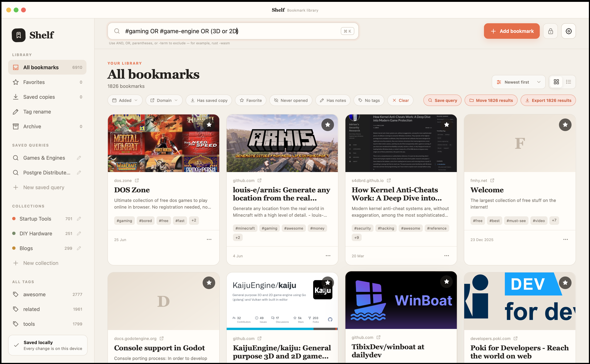Favorite the Console support in Godot card

[209, 283]
